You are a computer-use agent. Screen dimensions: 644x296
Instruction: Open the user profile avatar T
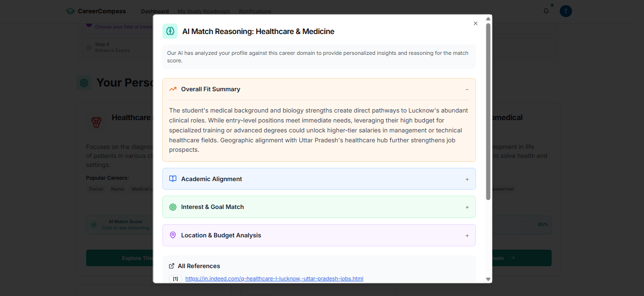(565, 11)
